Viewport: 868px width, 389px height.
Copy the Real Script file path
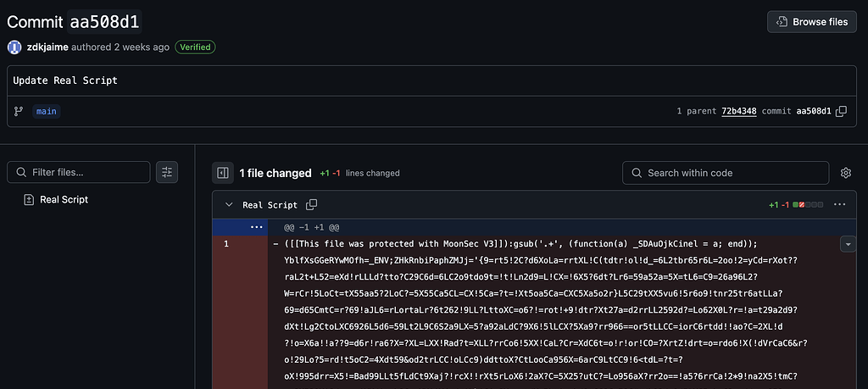[312, 205]
